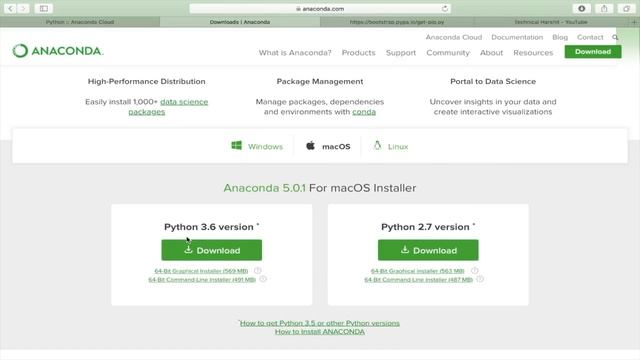This screenshot has height=360, width=640.
Task: Switch to the YouTube tab
Action: [x=551, y=22]
